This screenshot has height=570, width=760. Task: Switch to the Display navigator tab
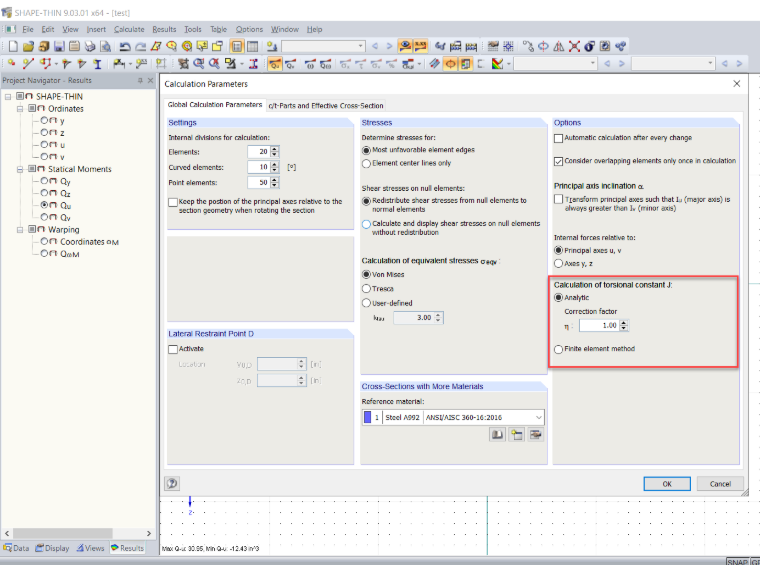click(52, 548)
